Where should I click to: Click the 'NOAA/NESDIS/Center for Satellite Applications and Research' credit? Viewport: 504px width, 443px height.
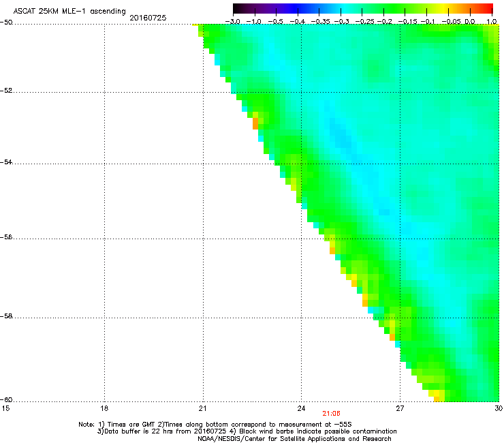pyautogui.click(x=294, y=439)
